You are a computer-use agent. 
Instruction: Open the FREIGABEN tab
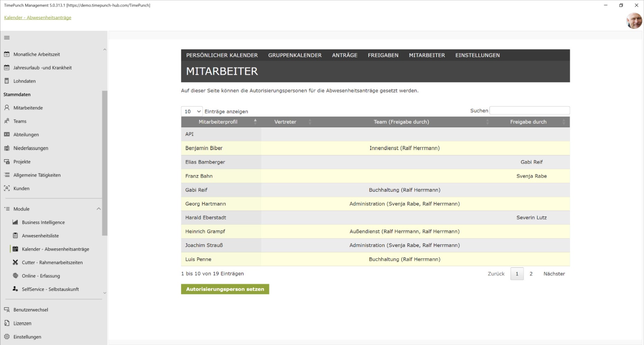(383, 55)
